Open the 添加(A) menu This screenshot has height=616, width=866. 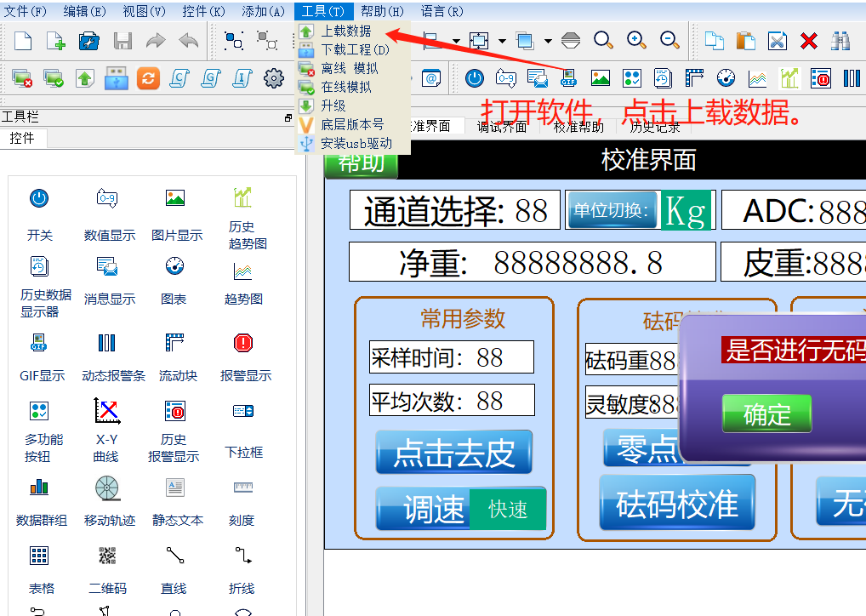263,11
